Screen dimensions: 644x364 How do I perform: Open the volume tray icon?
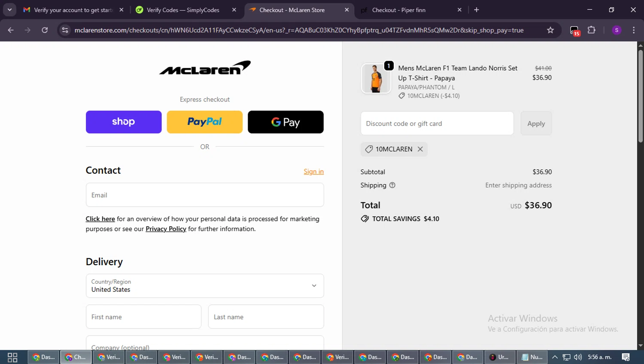578,357
